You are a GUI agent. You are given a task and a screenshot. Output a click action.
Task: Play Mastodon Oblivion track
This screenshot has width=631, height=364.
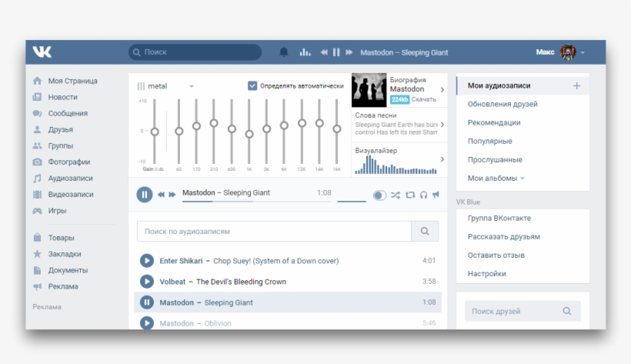(147, 323)
